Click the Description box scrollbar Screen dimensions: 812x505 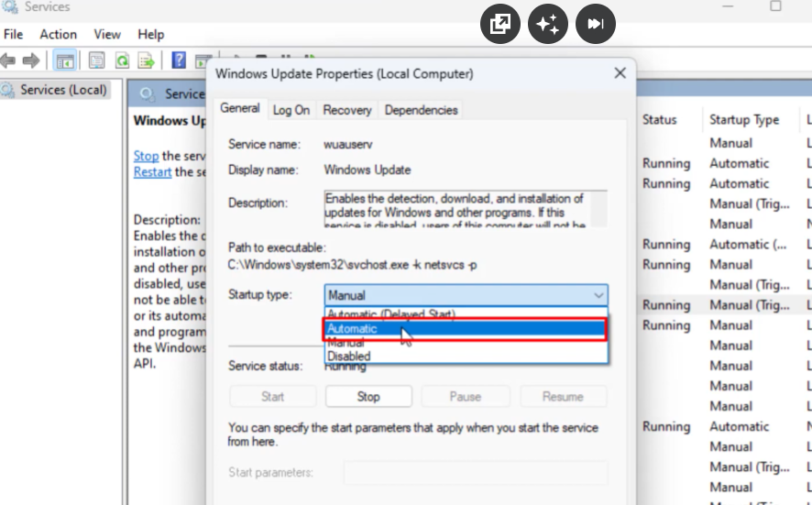598,209
